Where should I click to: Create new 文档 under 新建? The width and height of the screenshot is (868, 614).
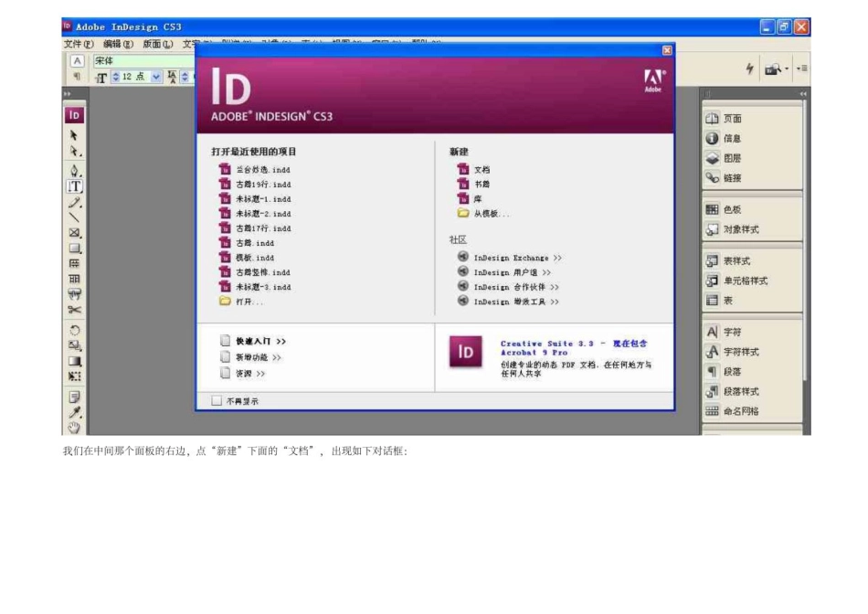point(474,169)
